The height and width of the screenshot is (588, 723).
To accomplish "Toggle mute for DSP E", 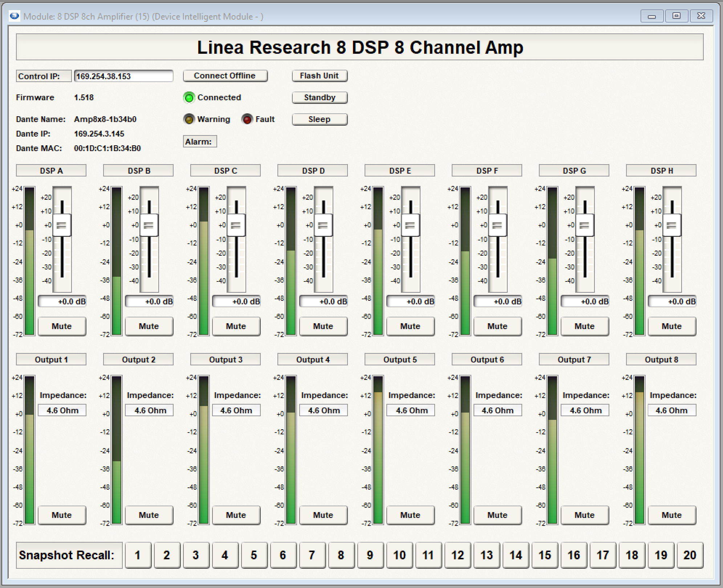I will (x=410, y=326).
